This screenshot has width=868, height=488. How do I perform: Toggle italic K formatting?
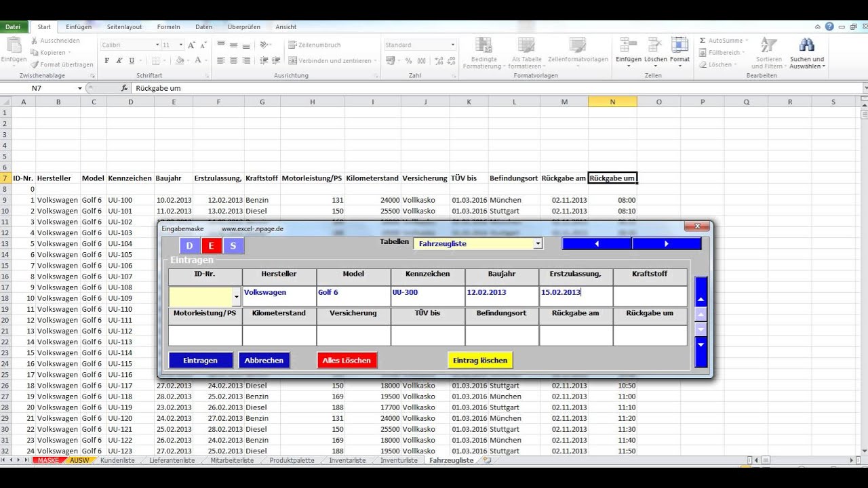point(119,60)
